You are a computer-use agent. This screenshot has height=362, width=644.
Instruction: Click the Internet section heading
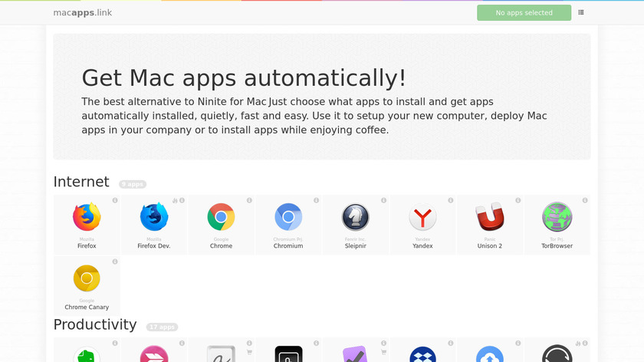(x=81, y=182)
